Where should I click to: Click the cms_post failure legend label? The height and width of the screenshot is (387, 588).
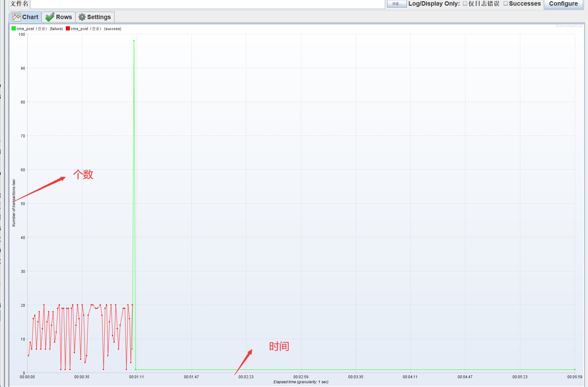[40, 29]
